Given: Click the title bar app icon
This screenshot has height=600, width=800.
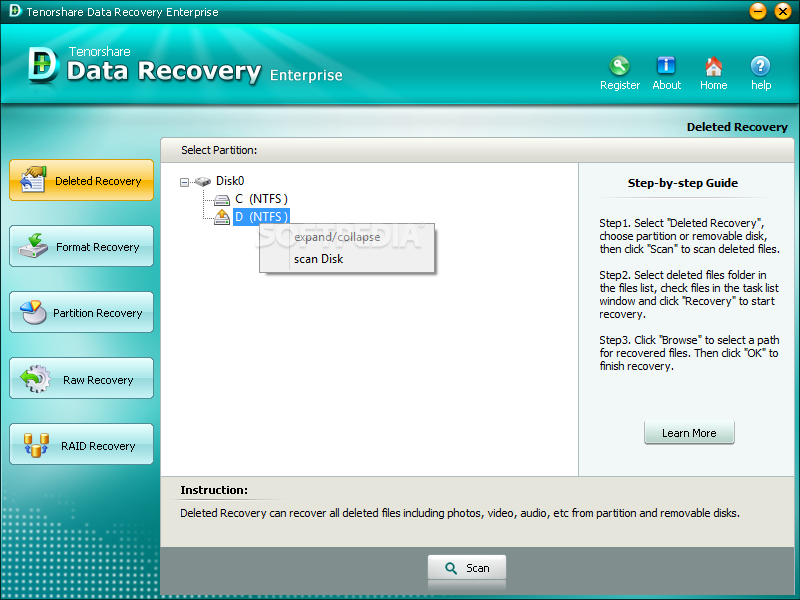Looking at the screenshot, I should tap(15, 11).
